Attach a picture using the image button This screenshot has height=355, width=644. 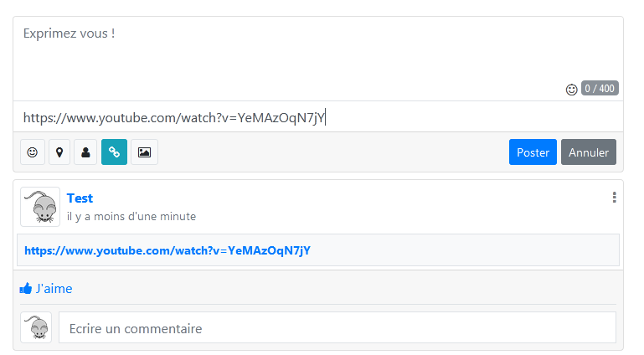(144, 152)
